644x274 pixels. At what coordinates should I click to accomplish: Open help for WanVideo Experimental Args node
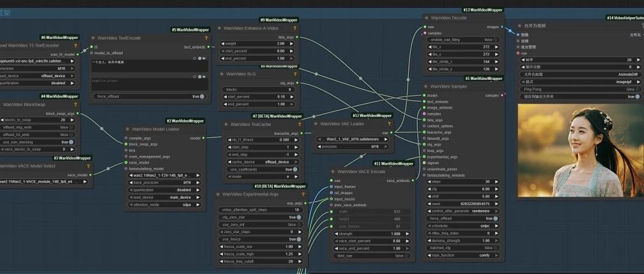point(303,194)
